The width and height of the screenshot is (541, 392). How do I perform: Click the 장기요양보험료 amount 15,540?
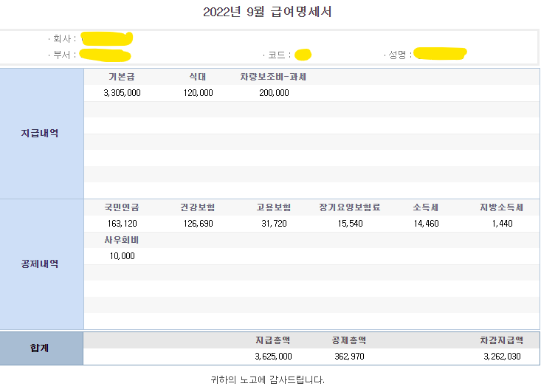[350, 224]
